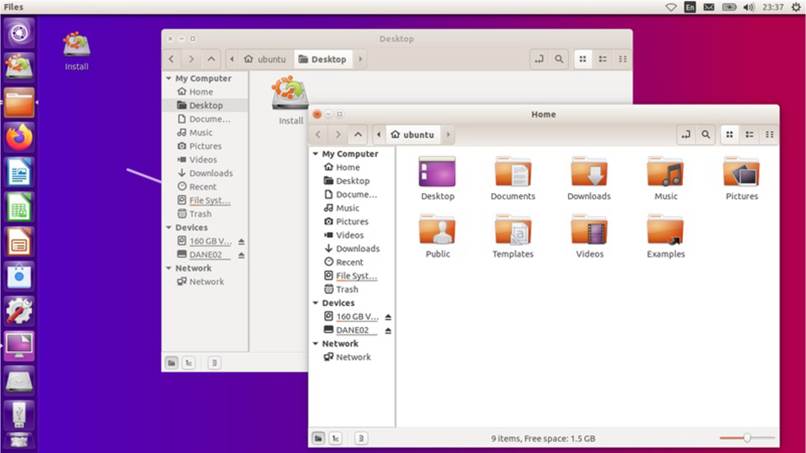The image size is (806, 453).
Task: Collapse My Computer section in Home window
Action: point(316,154)
